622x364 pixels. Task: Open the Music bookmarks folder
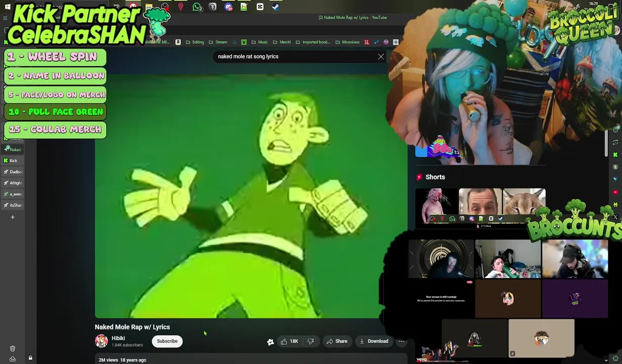(260, 42)
